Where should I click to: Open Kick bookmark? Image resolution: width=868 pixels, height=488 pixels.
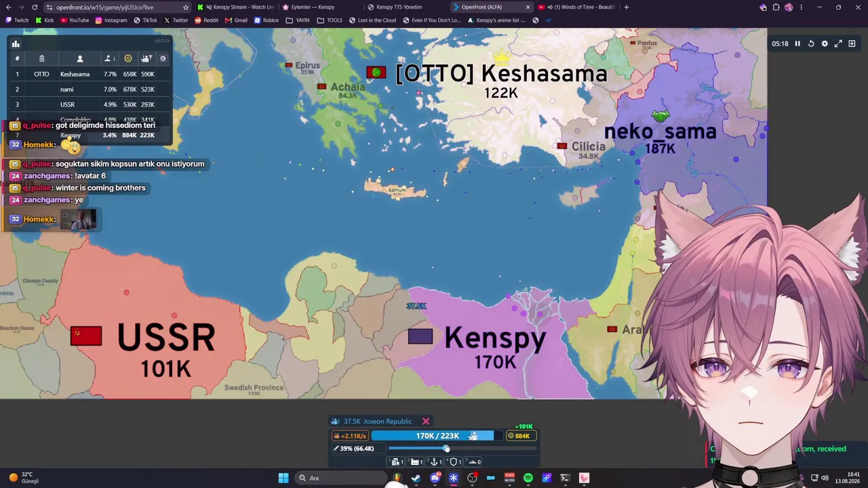coord(44,20)
